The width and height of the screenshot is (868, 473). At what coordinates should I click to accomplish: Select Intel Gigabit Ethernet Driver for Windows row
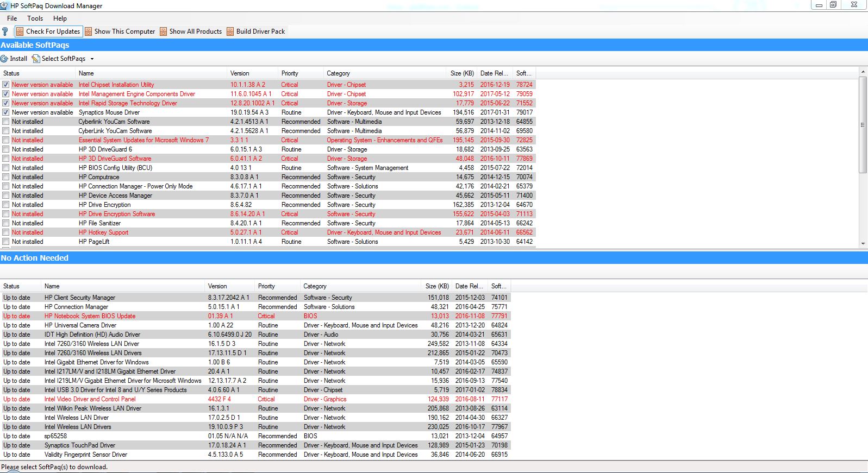(x=255, y=362)
